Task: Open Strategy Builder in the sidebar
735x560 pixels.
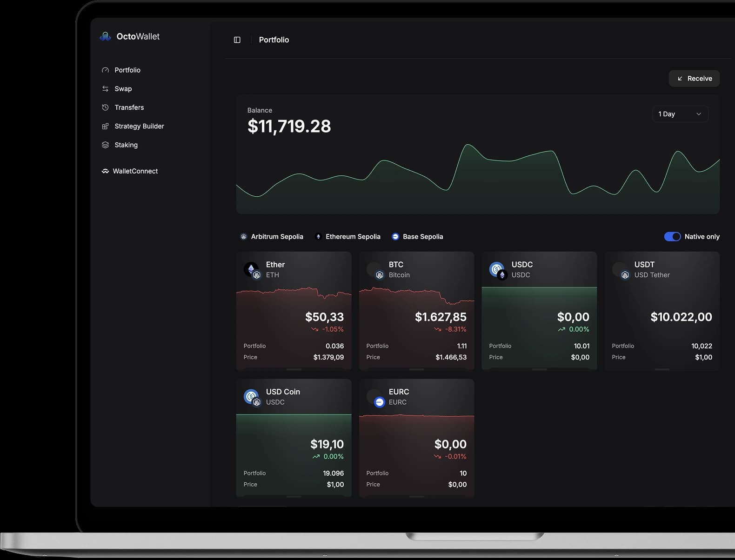Action: tap(140, 126)
